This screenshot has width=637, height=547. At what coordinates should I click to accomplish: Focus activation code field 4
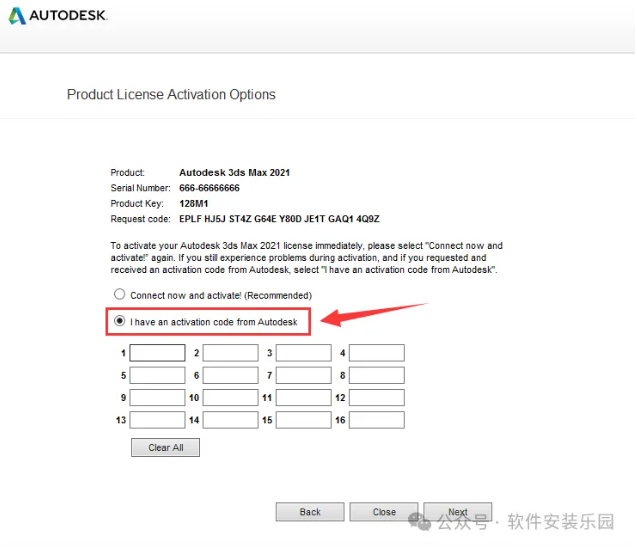(376, 353)
